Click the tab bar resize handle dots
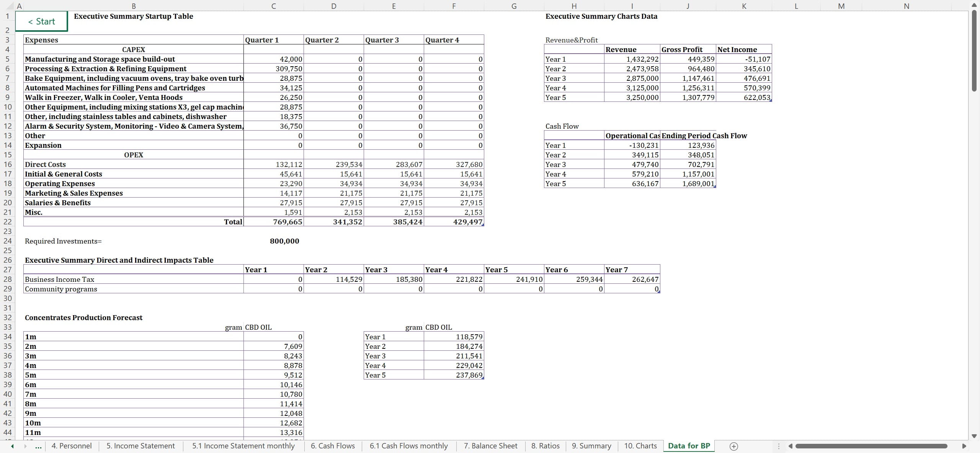 pos(778,446)
